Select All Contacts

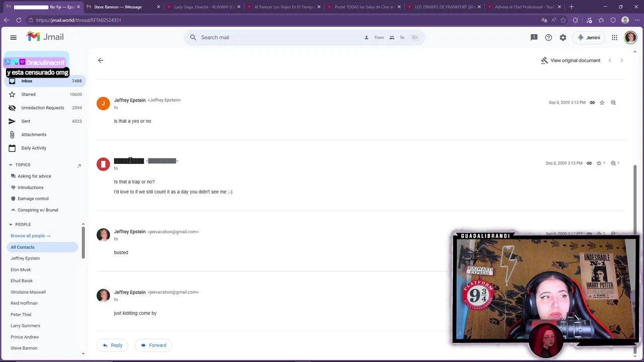(x=43, y=247)
